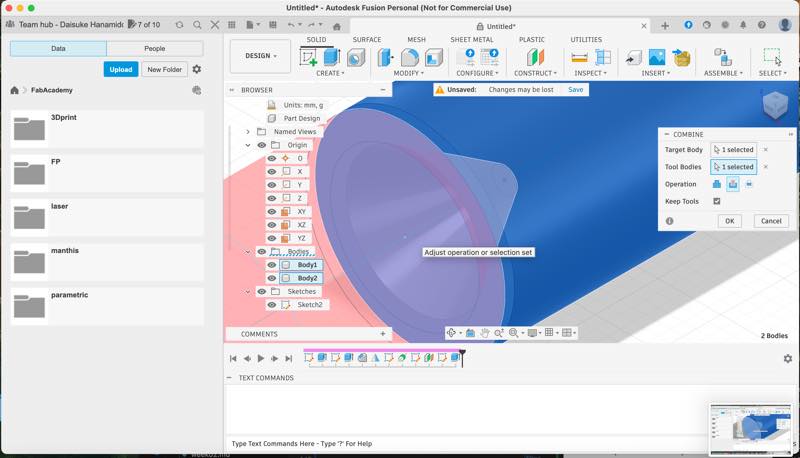Hide Body1 using its eye icon
This screenshot has width=800, height=458.
pos(271,265)
